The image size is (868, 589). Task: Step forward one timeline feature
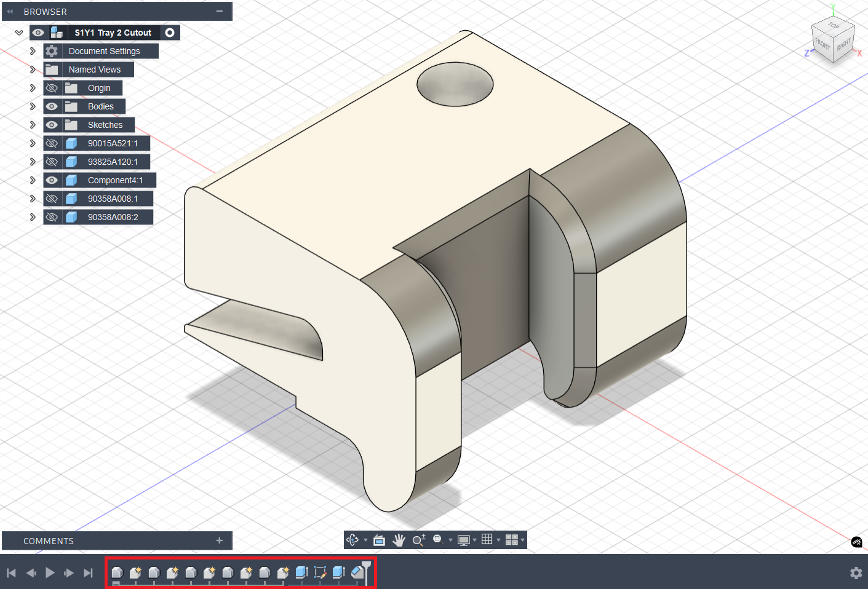[69, 573]
